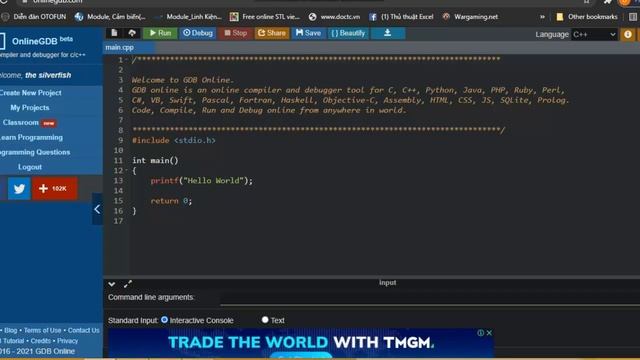Click the Command line arguments field
The height and width of the screenshot is (360, 640).
(430, 298)
